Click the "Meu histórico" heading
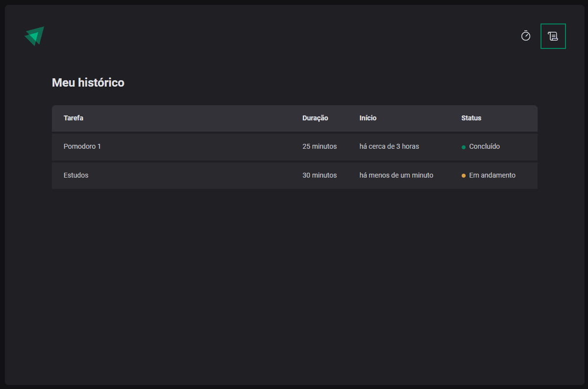 (88, 83)
